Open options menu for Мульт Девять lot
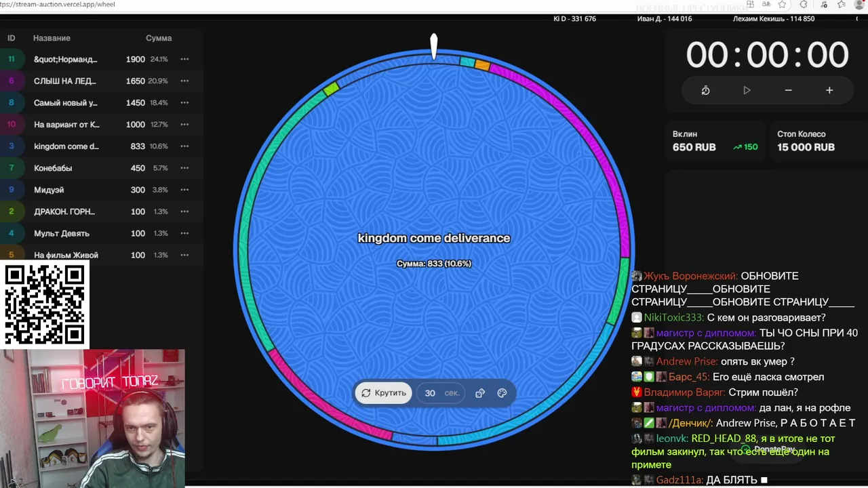The width and height of the screenshot is (868, 488). 184,233
